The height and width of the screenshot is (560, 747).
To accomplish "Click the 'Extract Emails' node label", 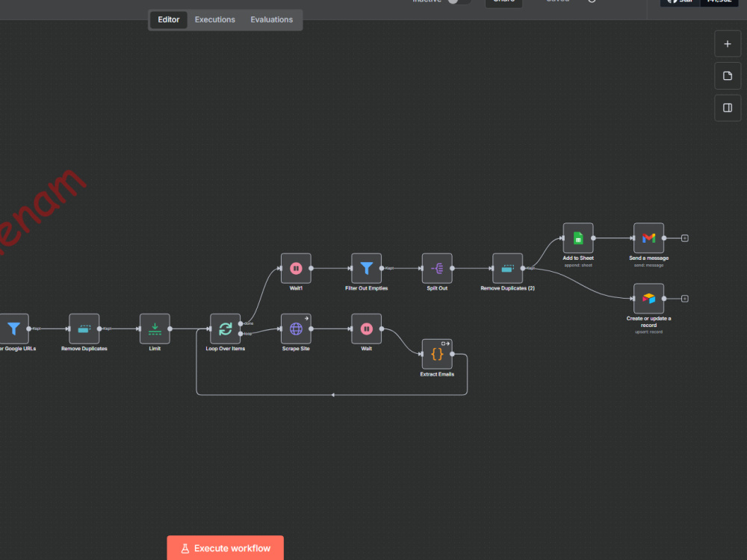I will (x=437, y=374).
